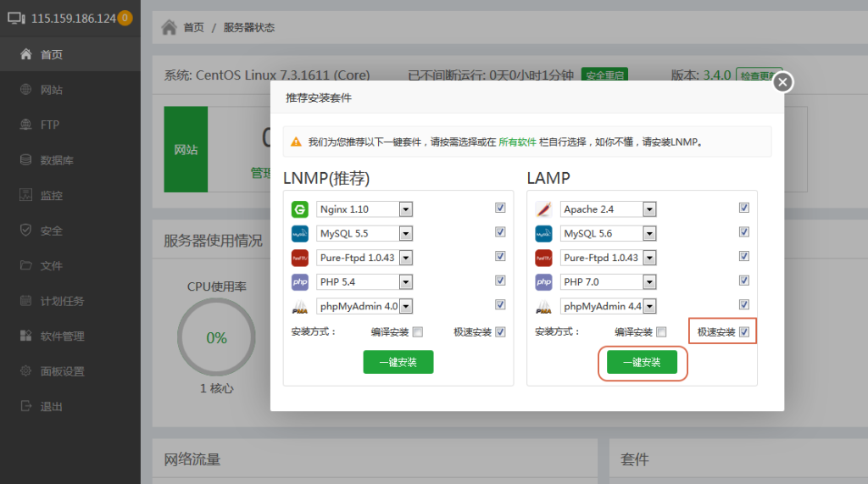868x484 pixels.
Task: Click 一键安装 button under LAMP
Action: [642, 362]
